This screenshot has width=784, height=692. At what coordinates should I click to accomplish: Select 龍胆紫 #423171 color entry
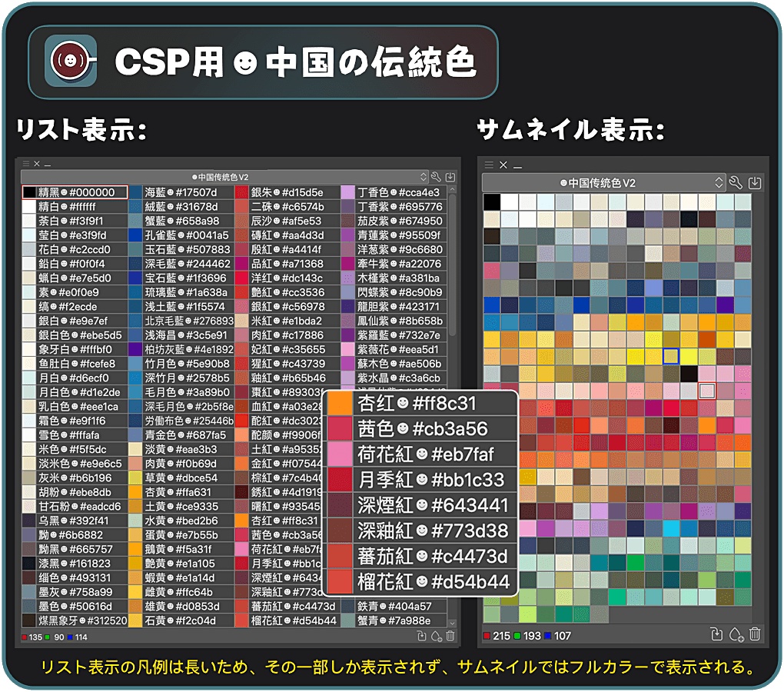(394, 307)
